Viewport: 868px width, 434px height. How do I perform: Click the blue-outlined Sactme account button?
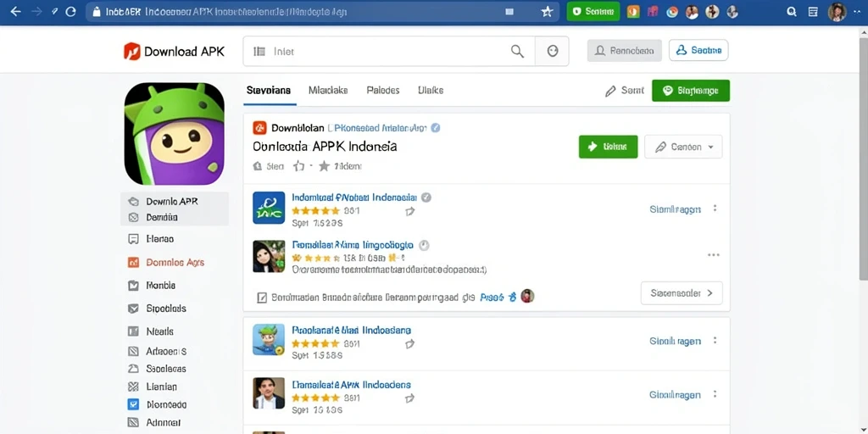(x=698, y=50)
